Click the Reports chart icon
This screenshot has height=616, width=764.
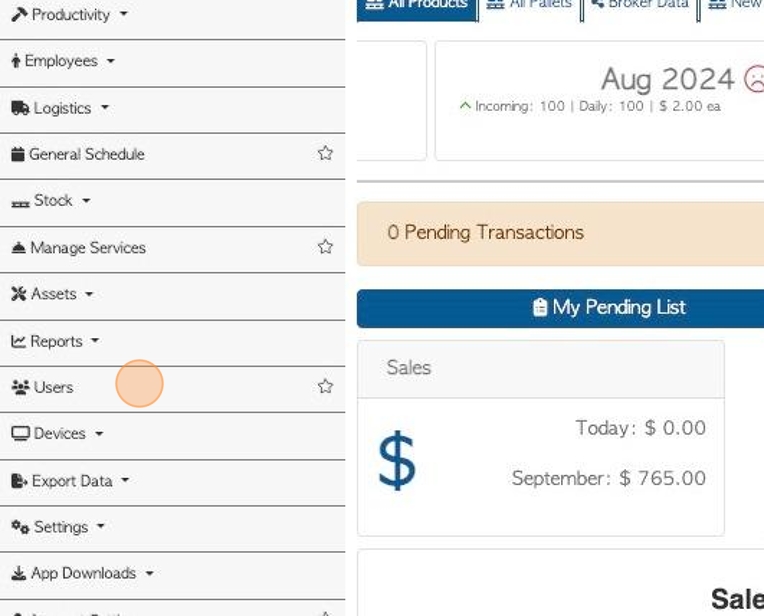(19, 341)
